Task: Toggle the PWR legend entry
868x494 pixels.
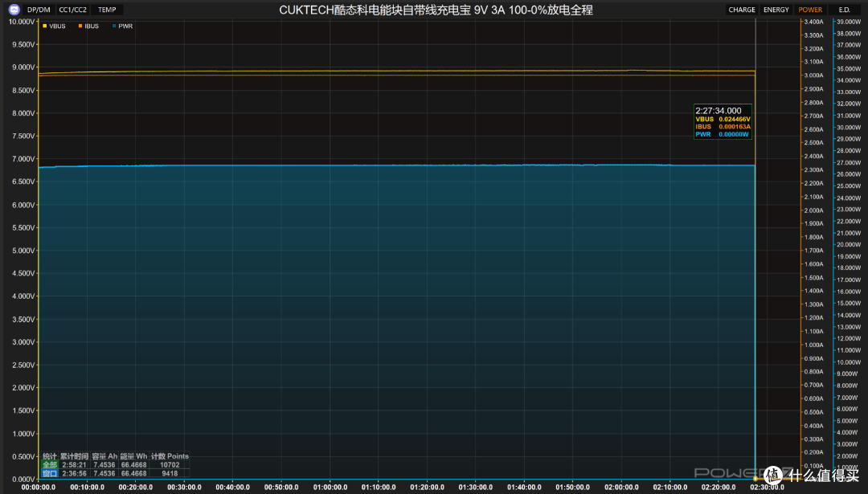Action: (x=122, y=26)
